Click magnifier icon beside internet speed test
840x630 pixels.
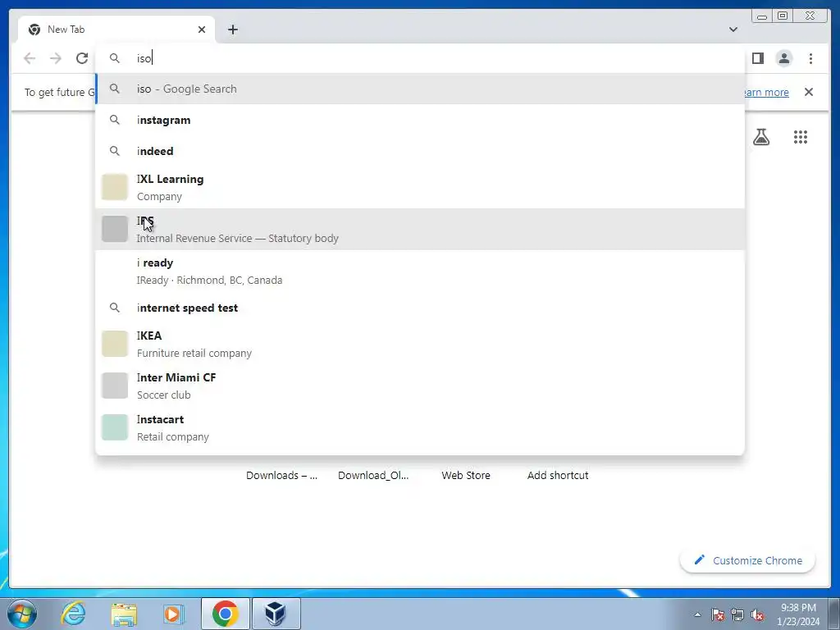pyautogui.click(x=115, y=308)
